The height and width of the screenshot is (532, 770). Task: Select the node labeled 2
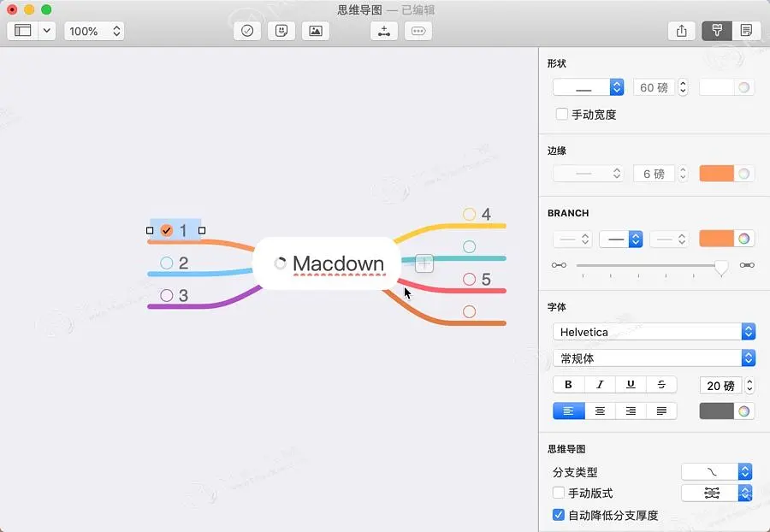(183, 263)
